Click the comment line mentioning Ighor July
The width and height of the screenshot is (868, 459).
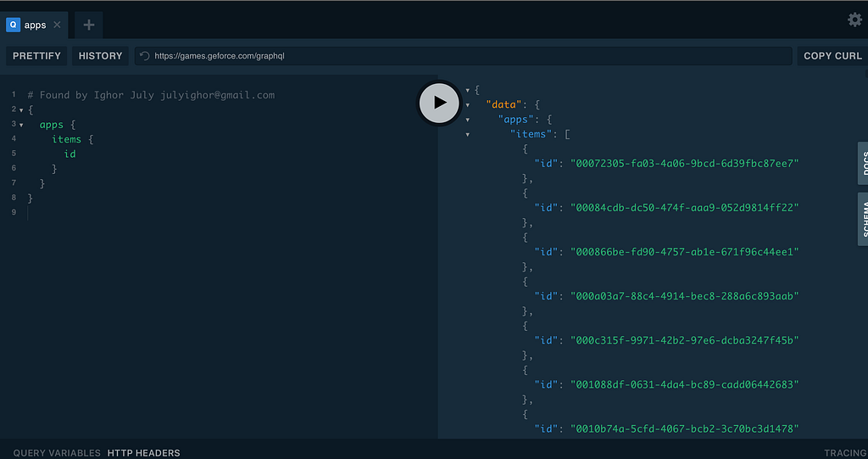pyautogui.click(x=151, y=95)
